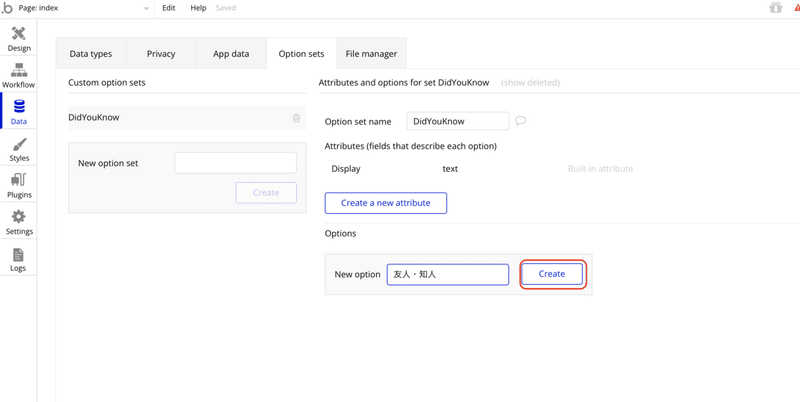
Task: Click the gift icon in top bar
Action: point(775,8)
